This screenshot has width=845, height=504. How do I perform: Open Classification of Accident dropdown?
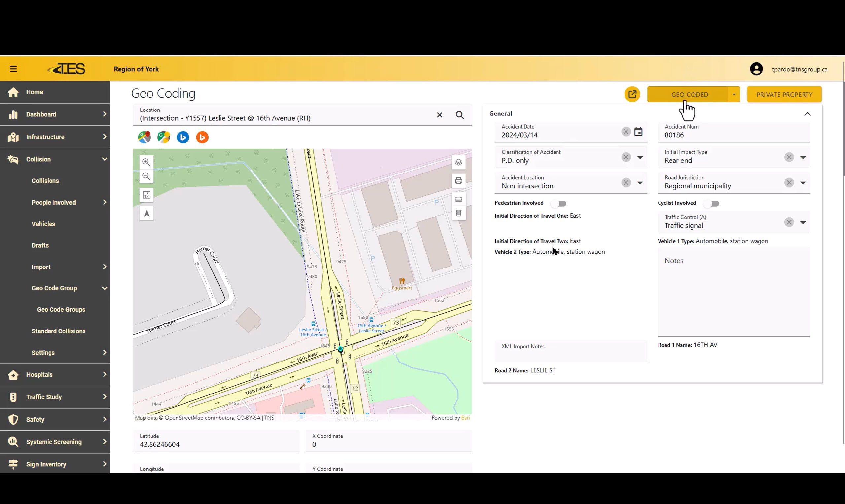click(640, 157)
